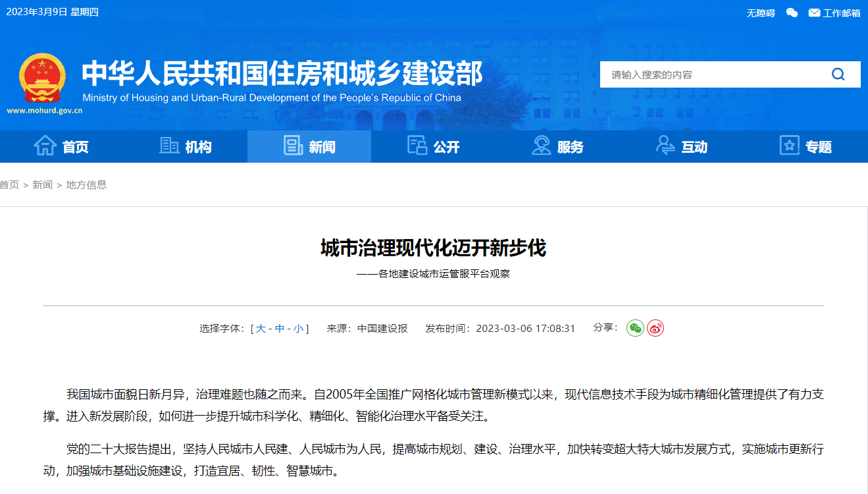This screenshot has height=494, width=868.
Task: Open the 机构 navigation tab
Action: click(186, 146)
